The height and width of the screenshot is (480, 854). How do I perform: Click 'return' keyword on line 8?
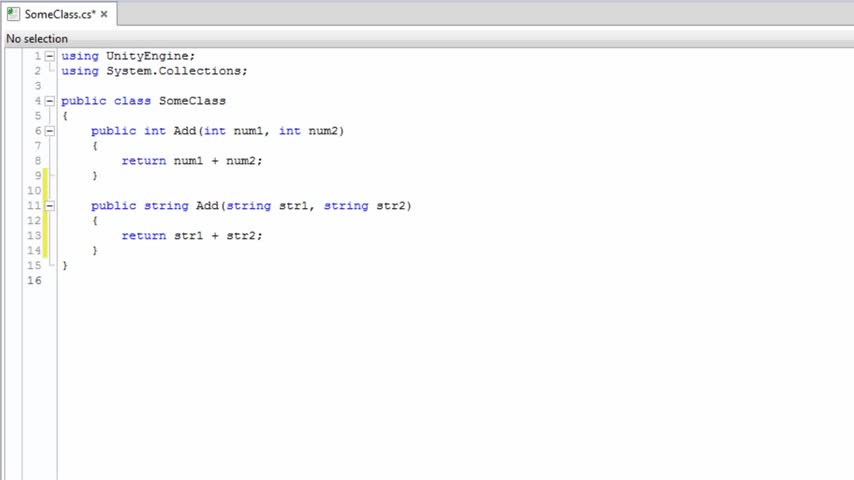[144, 161]
